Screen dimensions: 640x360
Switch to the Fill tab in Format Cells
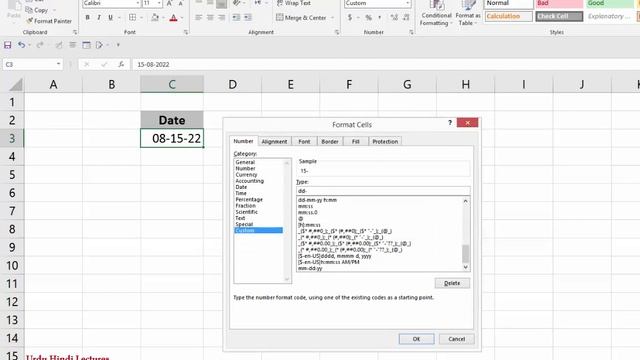coord(356,142)
